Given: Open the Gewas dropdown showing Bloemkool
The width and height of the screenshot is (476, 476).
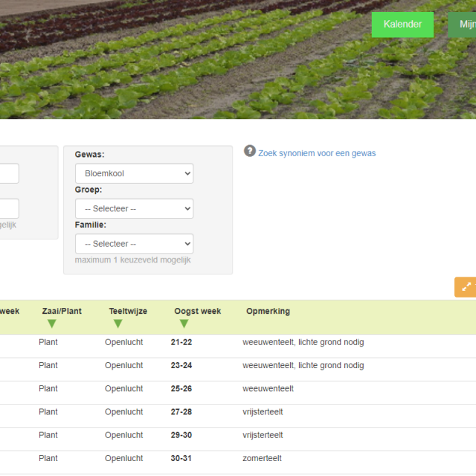Looking at the screenshot, I should [134, 173].
